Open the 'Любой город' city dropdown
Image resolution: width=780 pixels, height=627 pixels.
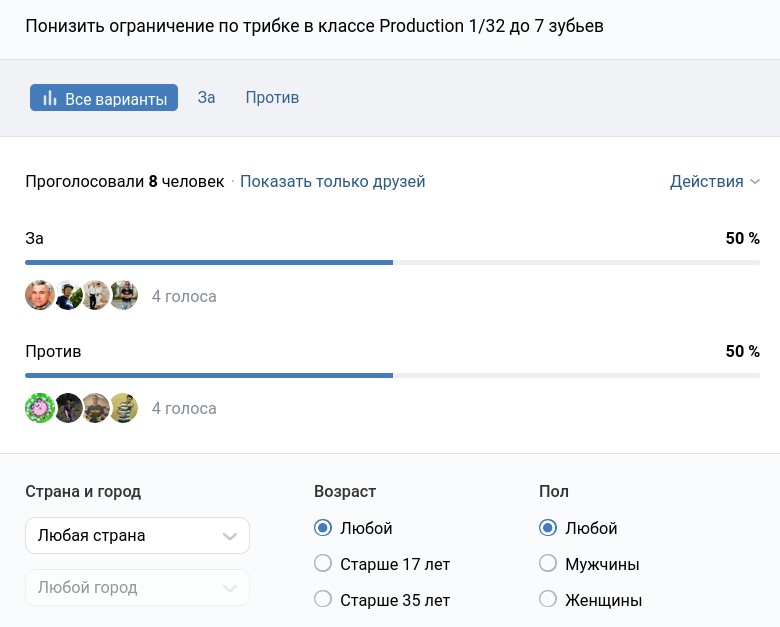[137, 588]
